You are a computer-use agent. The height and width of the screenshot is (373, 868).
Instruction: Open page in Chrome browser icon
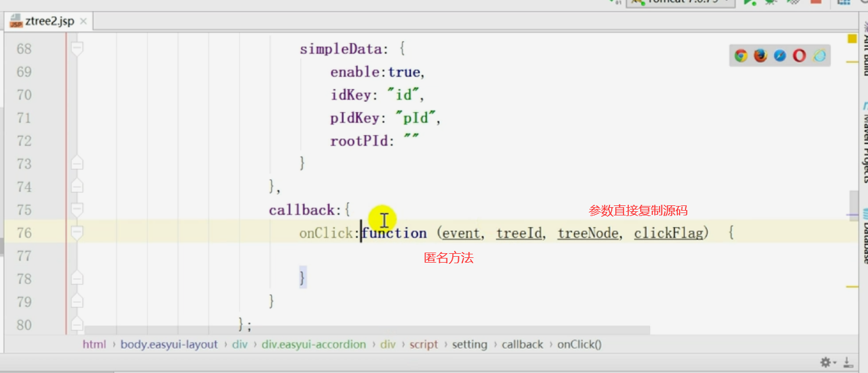click(x=741, y=56)
